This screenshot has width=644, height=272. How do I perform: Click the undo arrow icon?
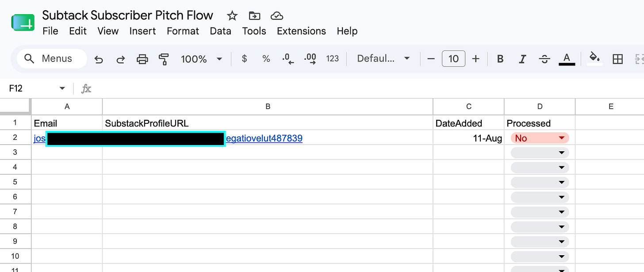(99, 59)
